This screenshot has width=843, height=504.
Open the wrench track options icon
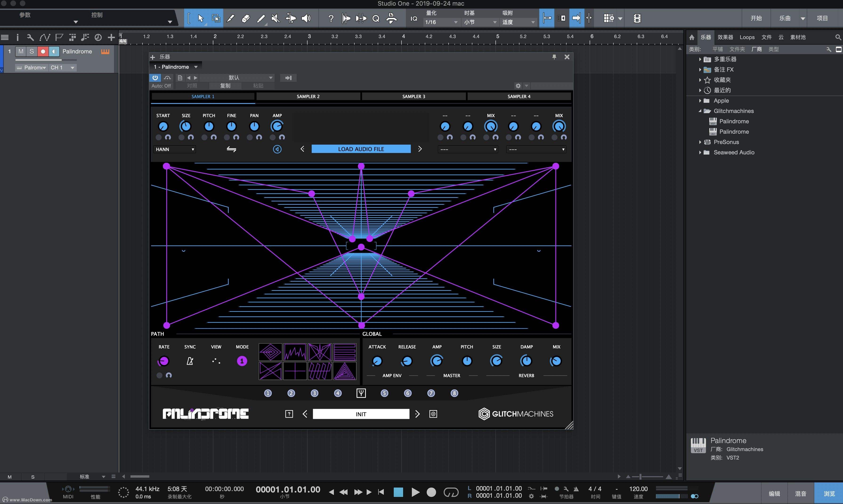[30, 37]
